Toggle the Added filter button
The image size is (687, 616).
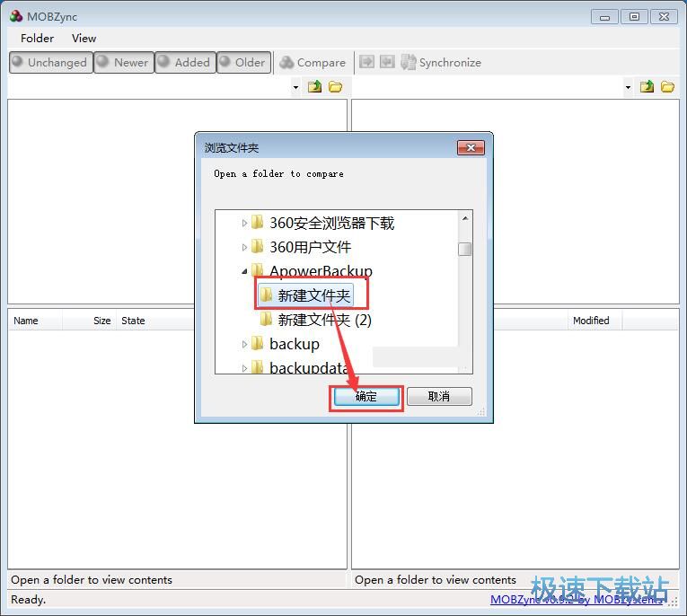coord(185,62)
